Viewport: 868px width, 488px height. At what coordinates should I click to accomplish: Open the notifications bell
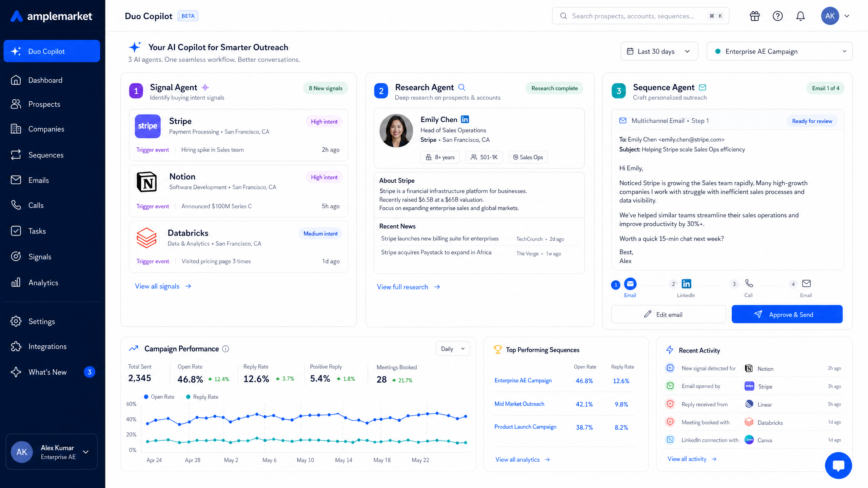(801, 16)
